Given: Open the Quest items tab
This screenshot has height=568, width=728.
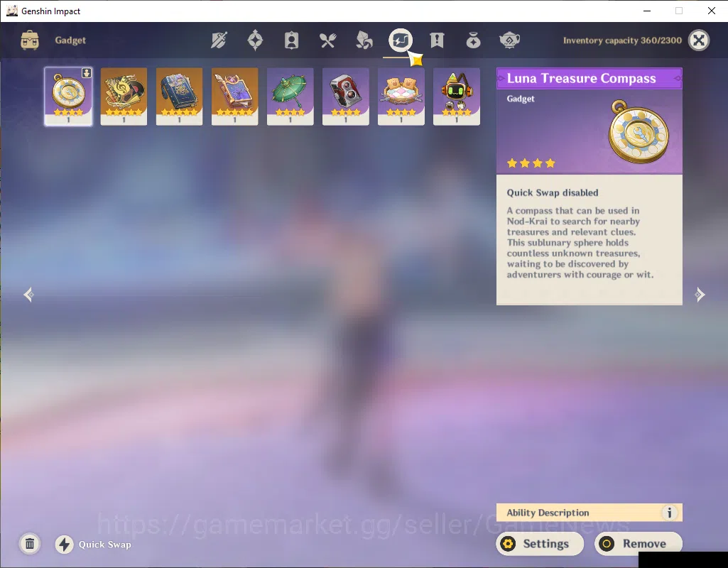Looking at the screenshot, I should (437, 40).
